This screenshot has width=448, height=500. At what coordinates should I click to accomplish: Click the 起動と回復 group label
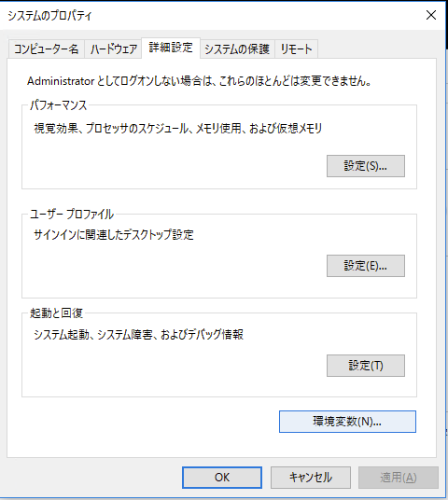pos(57,313)
